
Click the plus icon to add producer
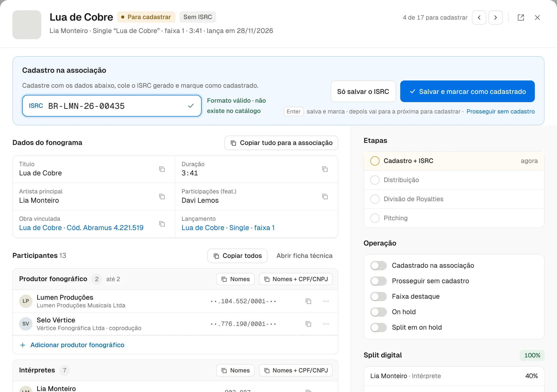coord(23,345)
